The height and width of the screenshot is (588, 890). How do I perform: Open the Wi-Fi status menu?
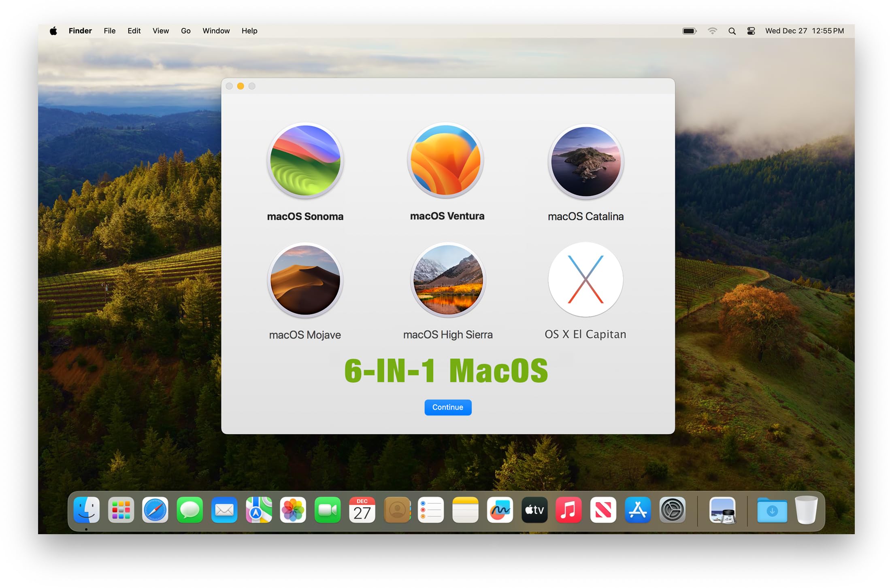point(712,31)
